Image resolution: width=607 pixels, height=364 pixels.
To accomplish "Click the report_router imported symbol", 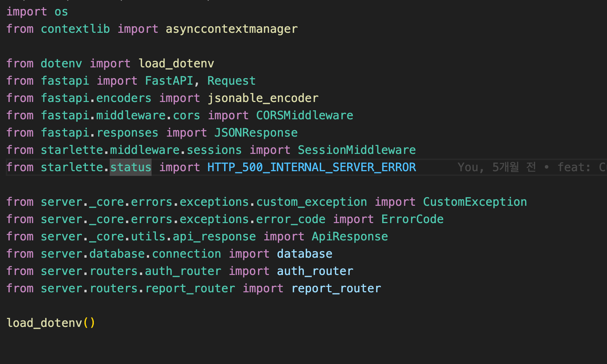I will (x=336, y=288).
